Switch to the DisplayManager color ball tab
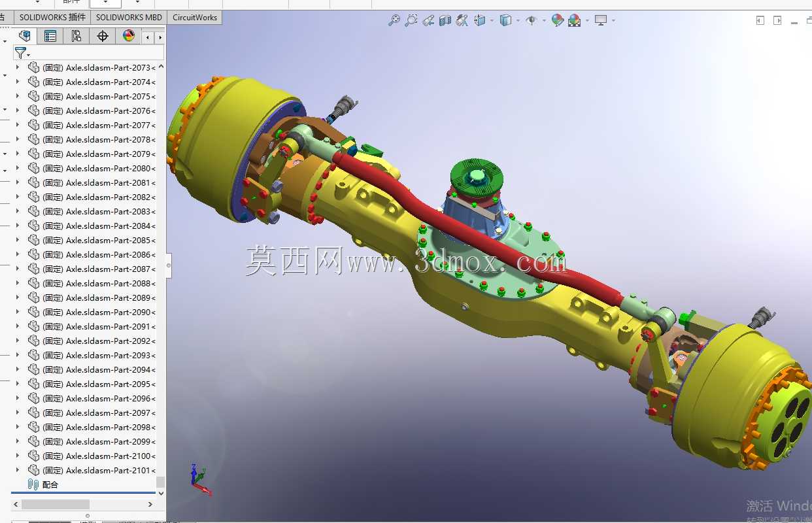This screenshot has height=523, width=812. (129, 36)
